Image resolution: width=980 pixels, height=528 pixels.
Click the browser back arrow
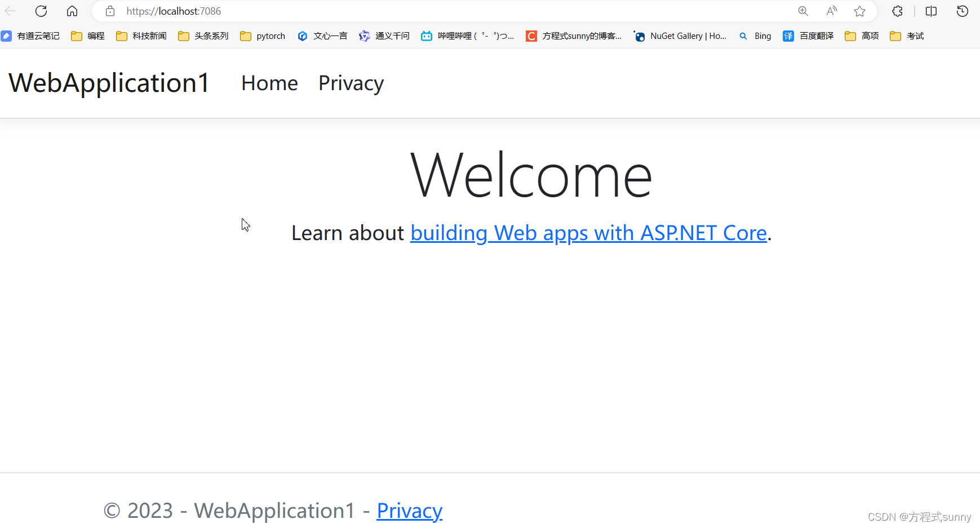coord(10,11)
